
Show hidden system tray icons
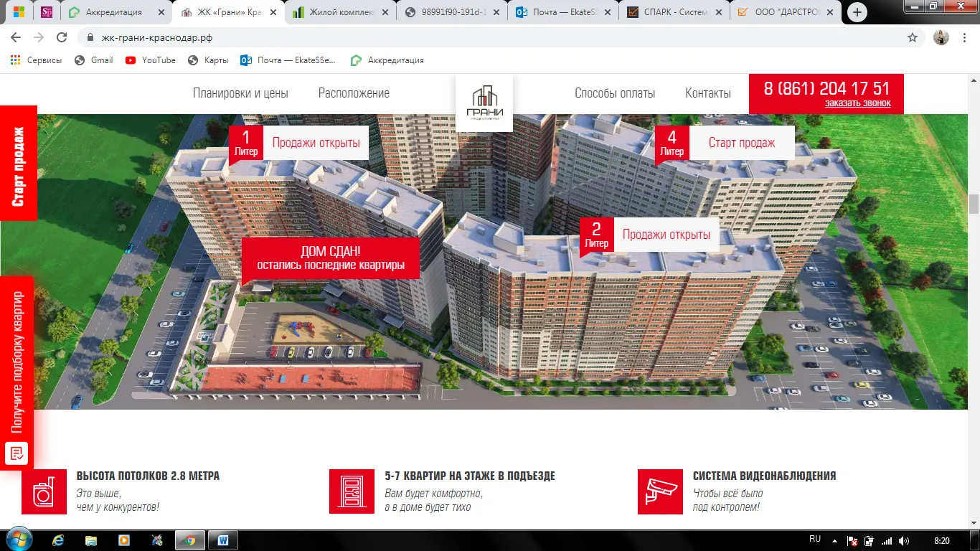834,540
